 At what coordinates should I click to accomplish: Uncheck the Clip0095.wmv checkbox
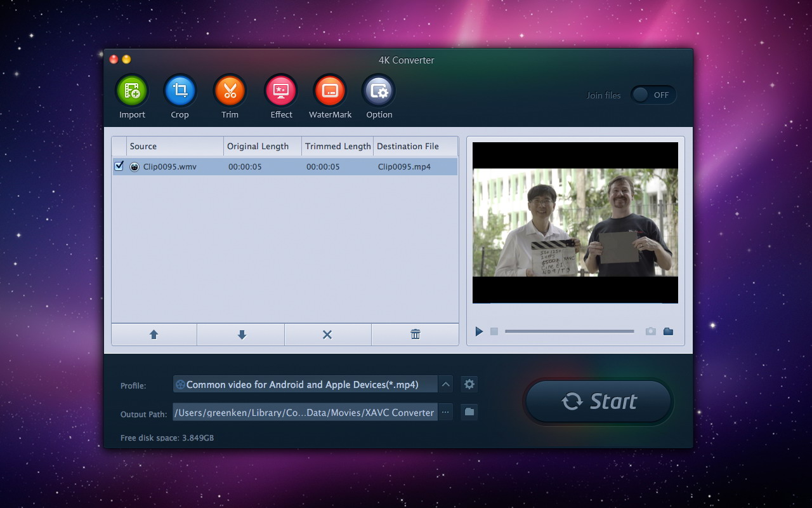[x=119, y=166]
